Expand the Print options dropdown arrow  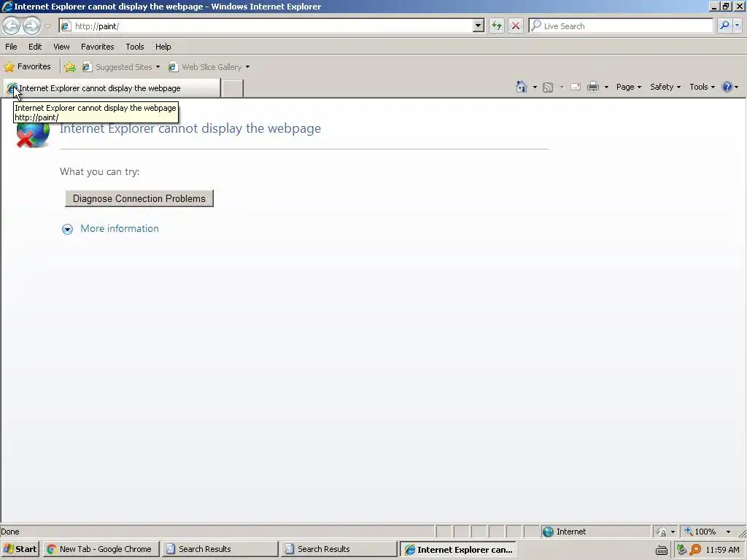point(606,87)
